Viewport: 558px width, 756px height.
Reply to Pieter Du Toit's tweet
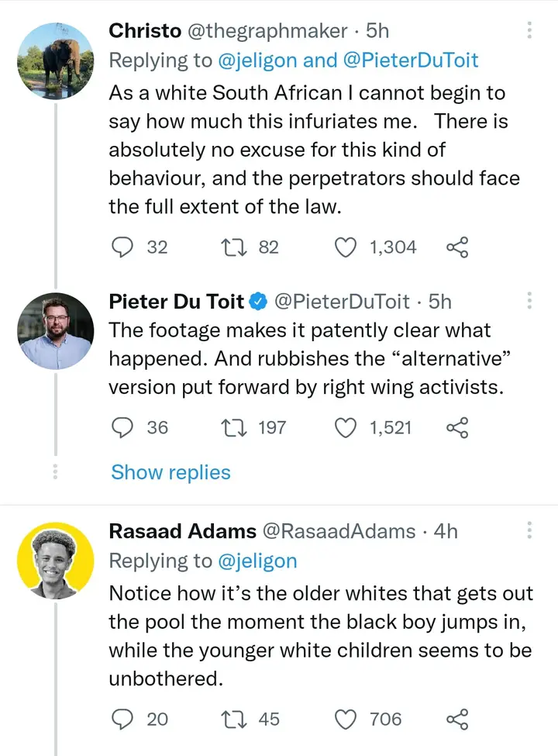point(122,427)
